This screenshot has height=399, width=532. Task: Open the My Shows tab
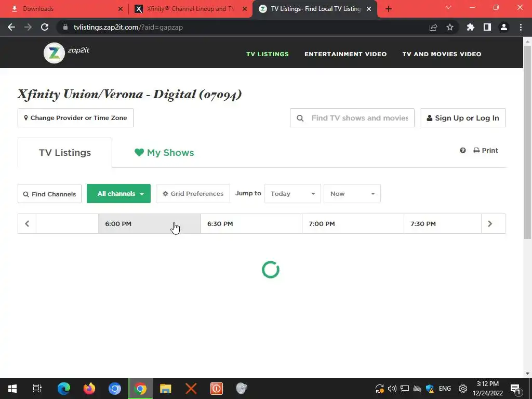coord(164,153)
